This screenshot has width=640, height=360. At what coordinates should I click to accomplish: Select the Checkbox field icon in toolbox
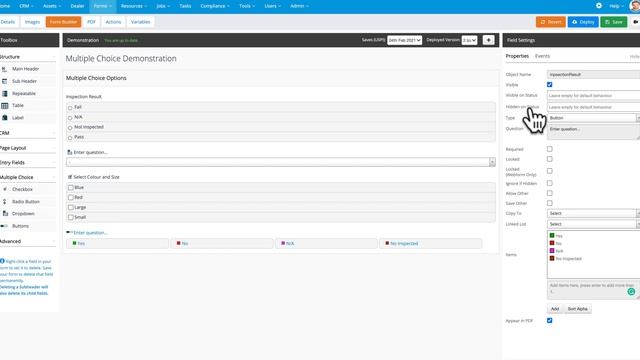point(5,189)
